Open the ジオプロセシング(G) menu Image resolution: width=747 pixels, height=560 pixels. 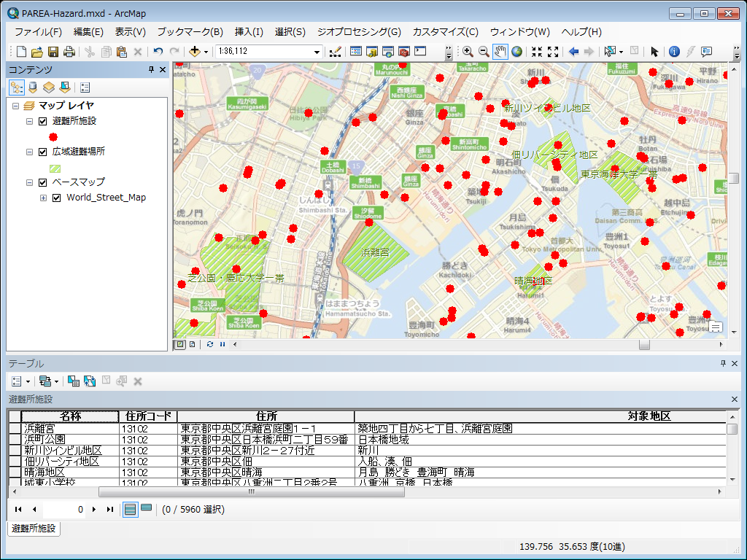[x=359, y=32]
